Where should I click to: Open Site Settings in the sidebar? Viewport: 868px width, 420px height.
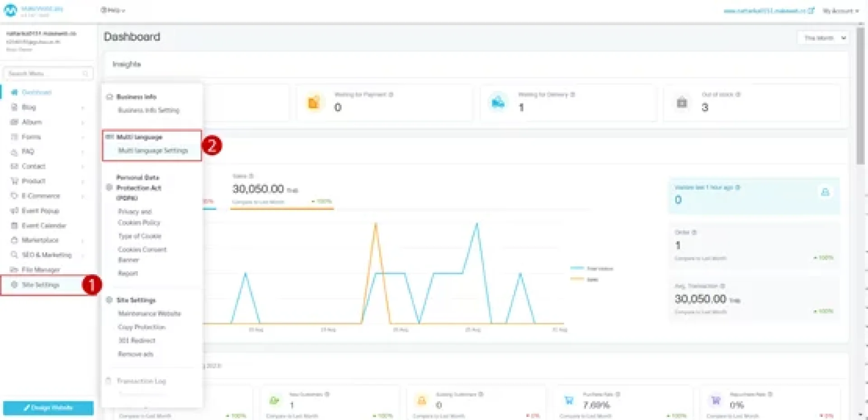click(41, 285)
